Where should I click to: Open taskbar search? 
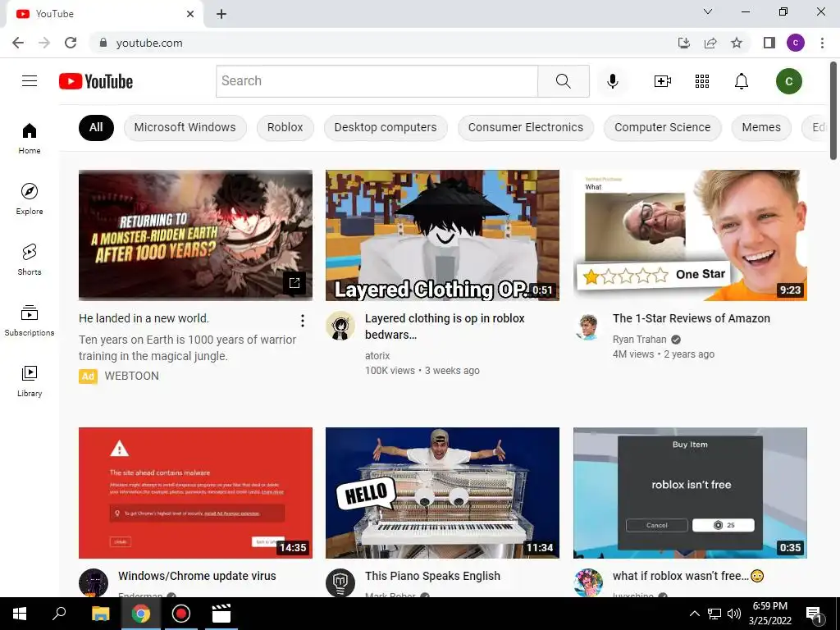(59, 614)
